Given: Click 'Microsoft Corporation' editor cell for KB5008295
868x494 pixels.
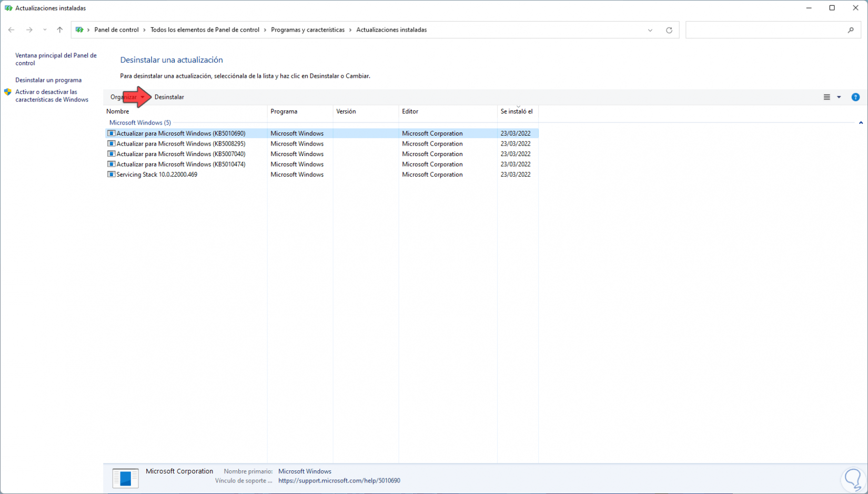Looking at the screenshot, I should tap(432, 144).
